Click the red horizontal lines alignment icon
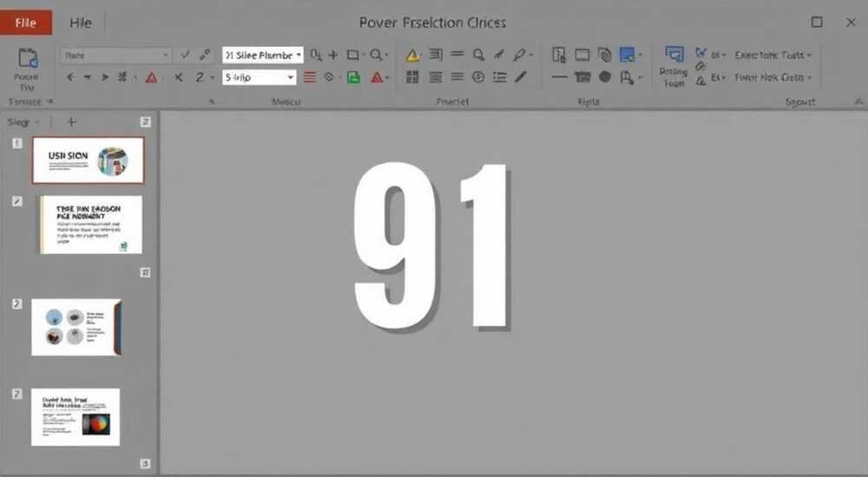This screenshot has height=477, width=868. [x=310, y=77]
